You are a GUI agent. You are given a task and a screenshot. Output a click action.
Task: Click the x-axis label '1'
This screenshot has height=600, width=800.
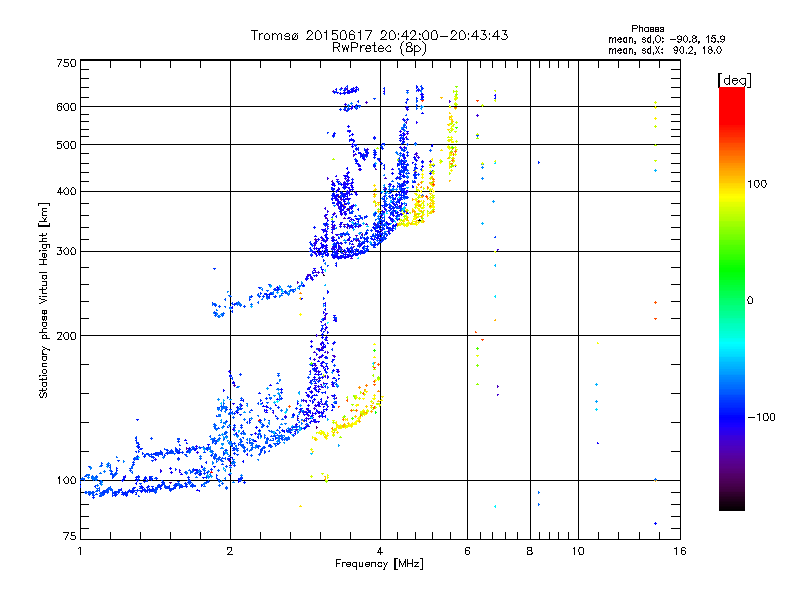click(x=80, y=551)
